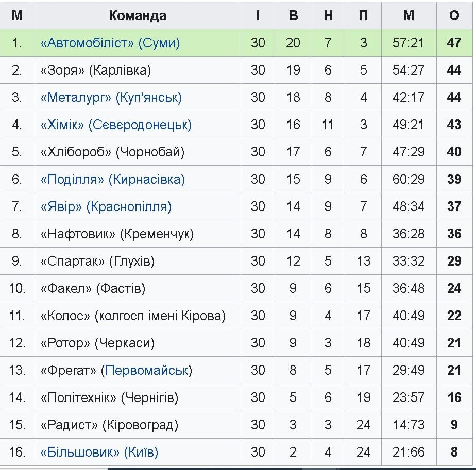Viewport: 476px width, 470px height.
Task: Open the «Поділля» (Кирнасівка) team page
Action: click(112, 179)
